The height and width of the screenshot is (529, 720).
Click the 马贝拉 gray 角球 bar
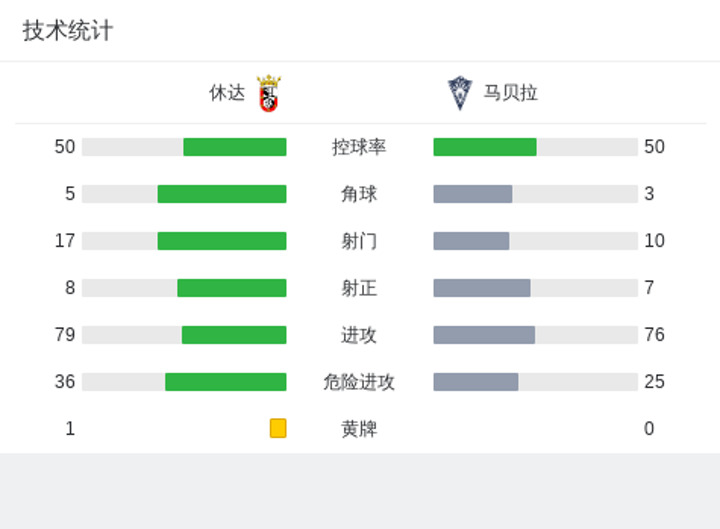(x=473, y=194)
